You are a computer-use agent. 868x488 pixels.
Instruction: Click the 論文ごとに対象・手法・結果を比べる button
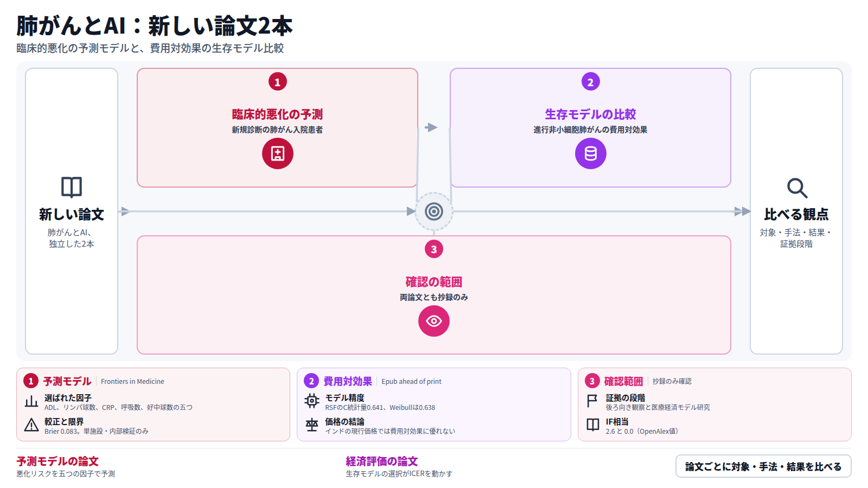[763, 466]
